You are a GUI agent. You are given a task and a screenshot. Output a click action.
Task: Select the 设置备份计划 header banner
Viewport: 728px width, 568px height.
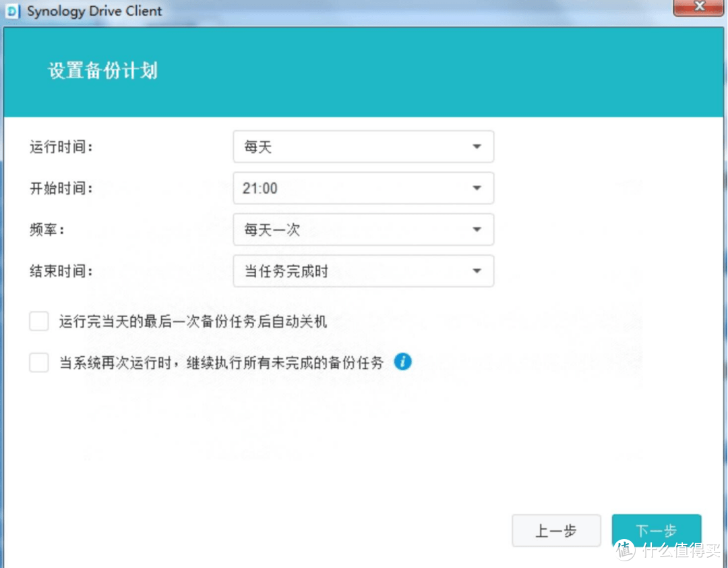[x=102, y=70]
